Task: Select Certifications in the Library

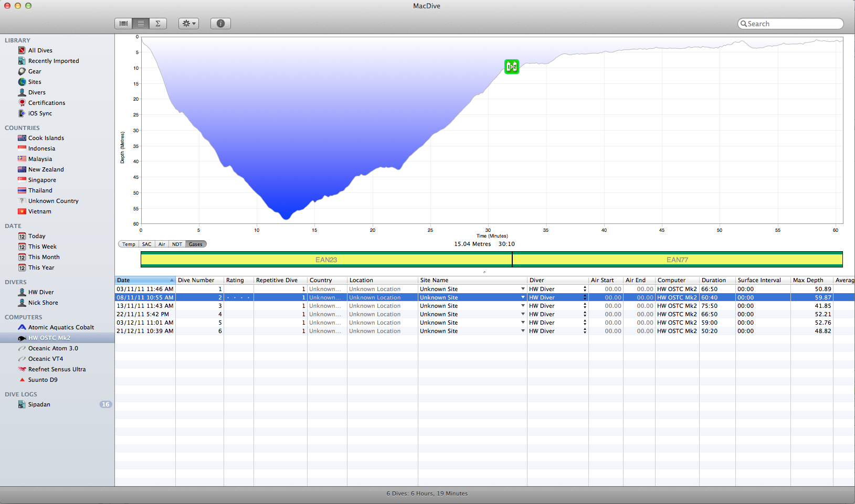Action: pyautogui.click(x=47, y=103)
